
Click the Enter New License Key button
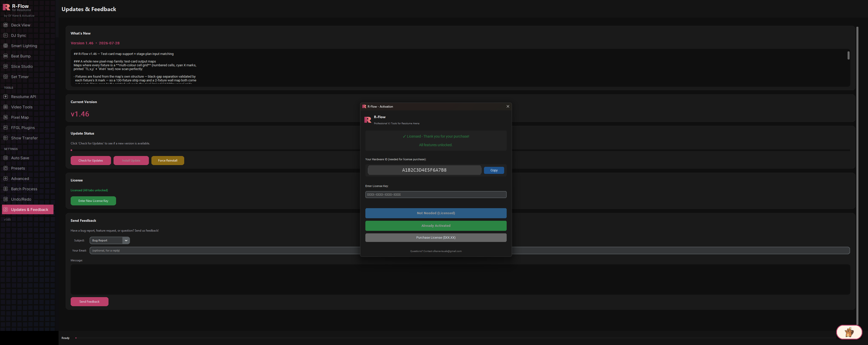93,201
